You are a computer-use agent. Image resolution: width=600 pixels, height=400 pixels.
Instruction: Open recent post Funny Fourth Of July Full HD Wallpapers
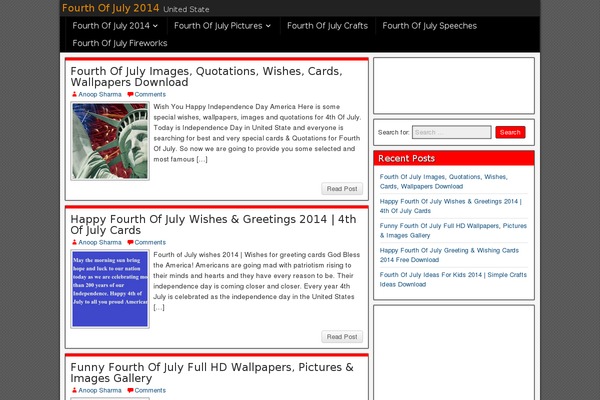[x=453, y=230]
